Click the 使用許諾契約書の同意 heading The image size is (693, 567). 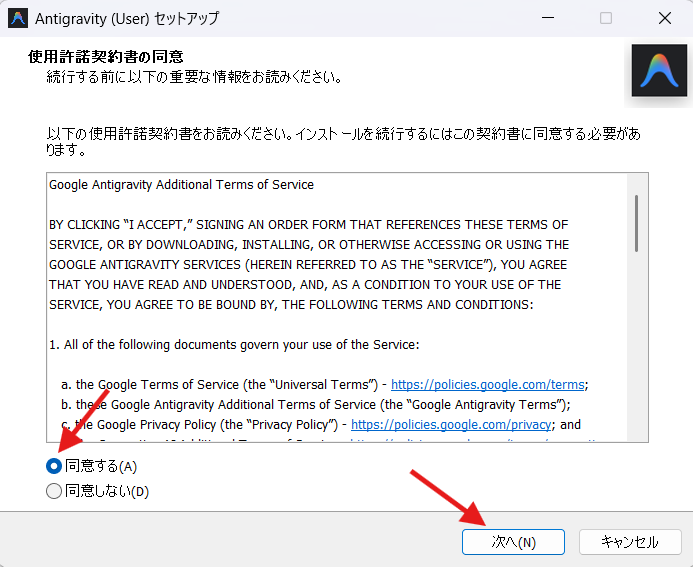106,57
